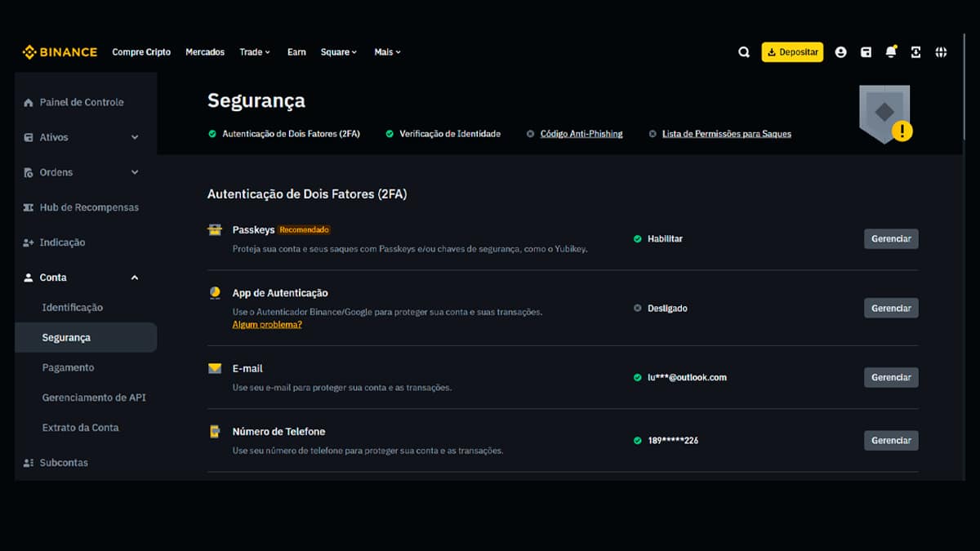This screenshot has height=551, width=980.
Task: Click the Subcontas people icon
Action: (x=29, y=463)
